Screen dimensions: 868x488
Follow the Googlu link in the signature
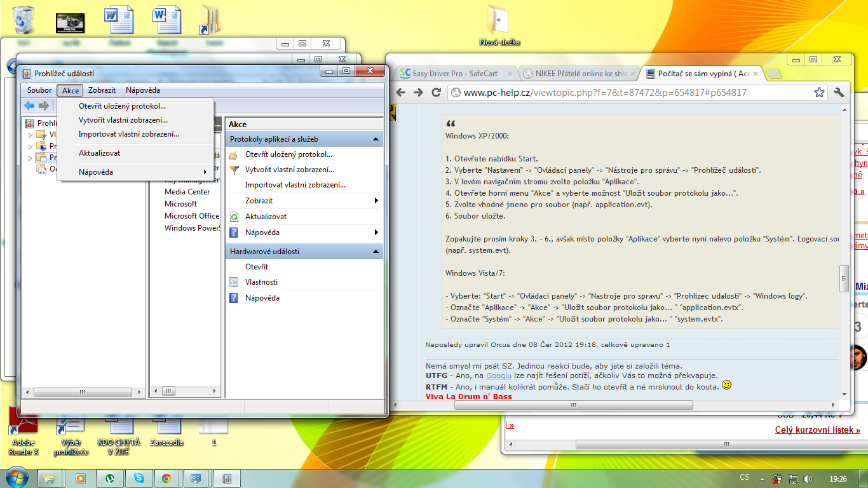tap(499, 376)
